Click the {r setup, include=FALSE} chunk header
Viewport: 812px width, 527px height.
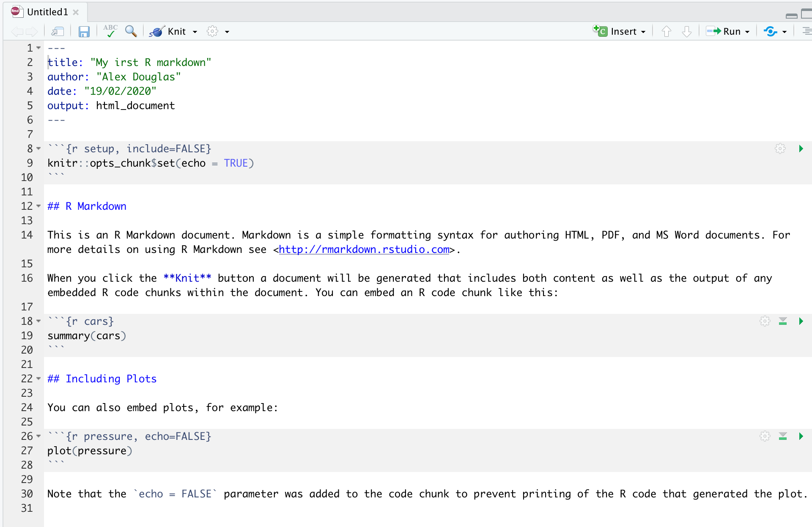pos(129,149)
